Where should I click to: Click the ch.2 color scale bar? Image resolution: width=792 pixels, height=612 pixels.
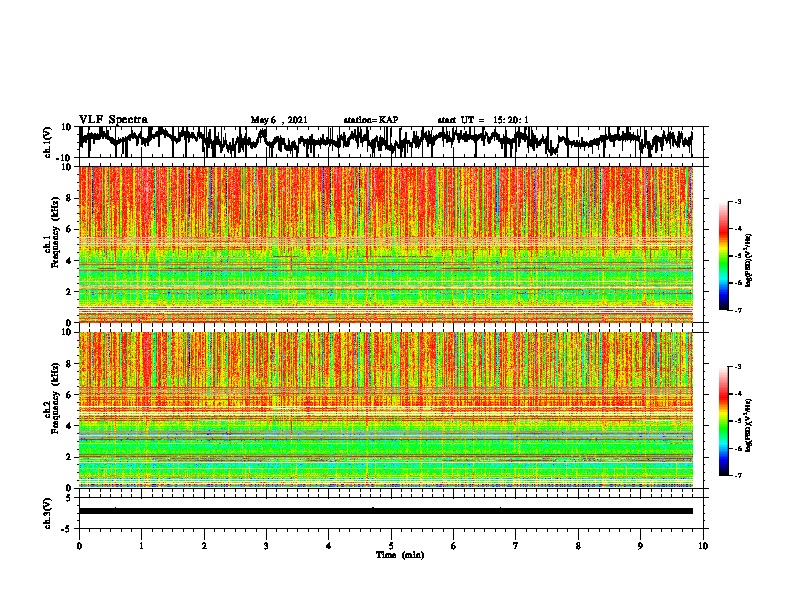(x=723, y=421)
